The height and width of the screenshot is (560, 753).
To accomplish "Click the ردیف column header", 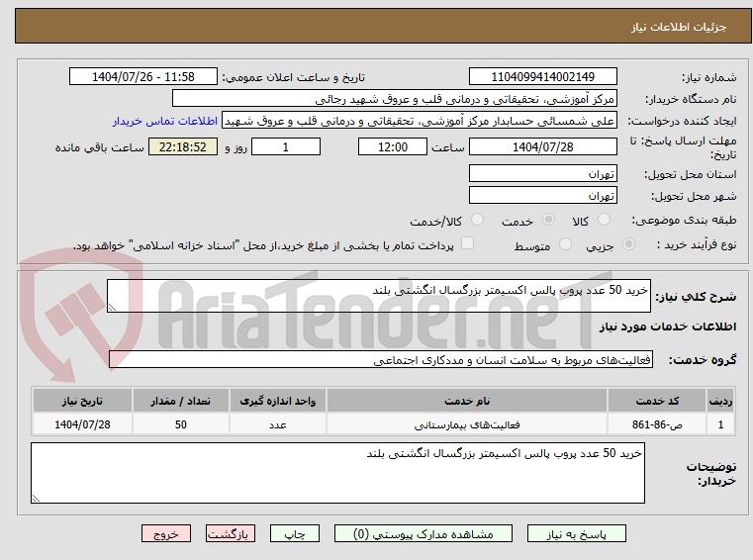I will click(720, 401).
